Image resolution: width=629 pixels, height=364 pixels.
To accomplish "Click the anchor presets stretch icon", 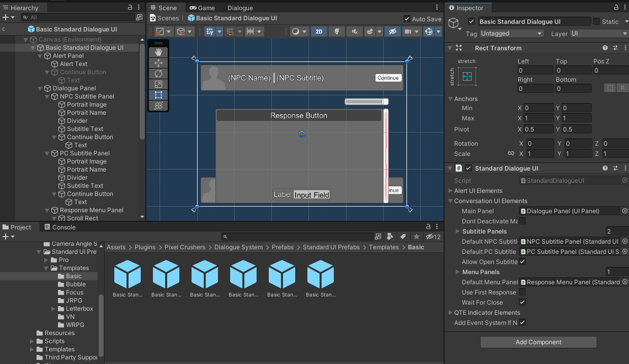I will click(x=467, y=77).
